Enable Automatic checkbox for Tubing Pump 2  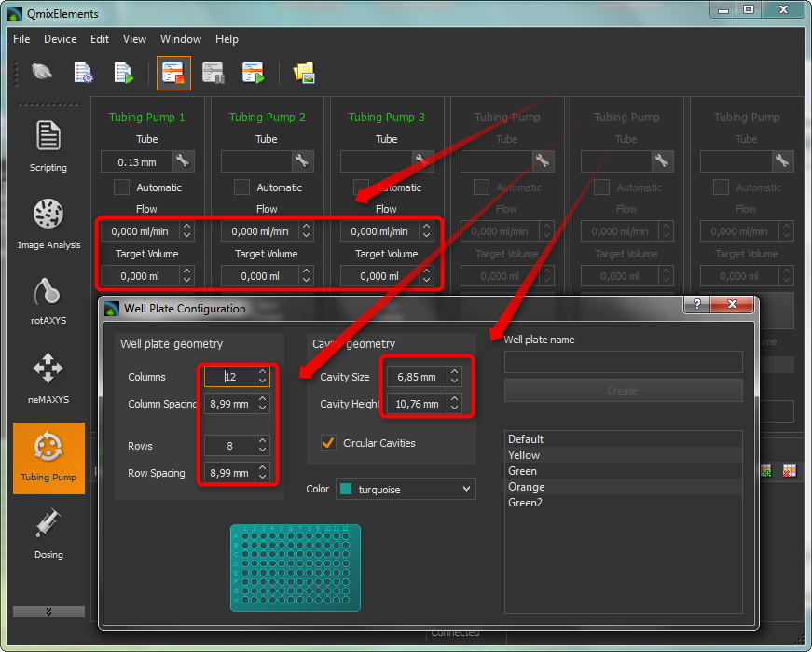(242, 187)
